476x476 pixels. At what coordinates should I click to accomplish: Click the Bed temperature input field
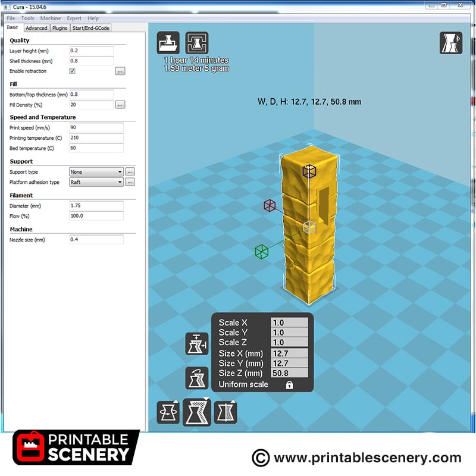[x=96, y=148]
